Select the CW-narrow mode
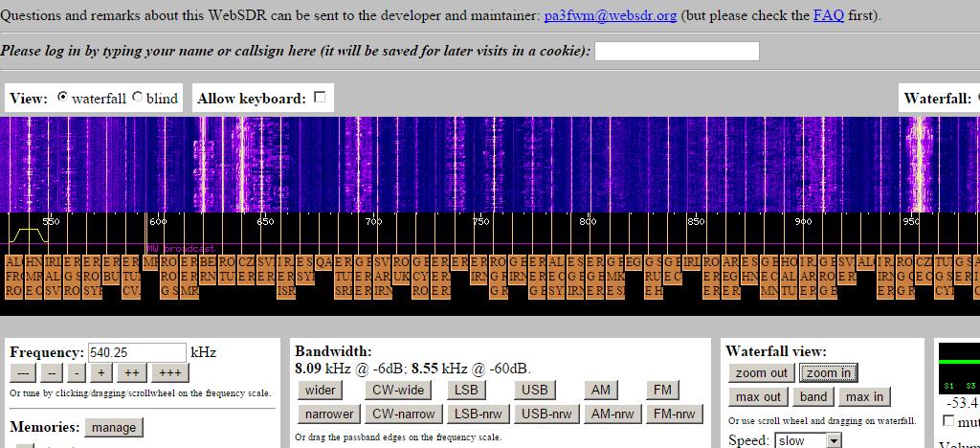 (404, 414)
